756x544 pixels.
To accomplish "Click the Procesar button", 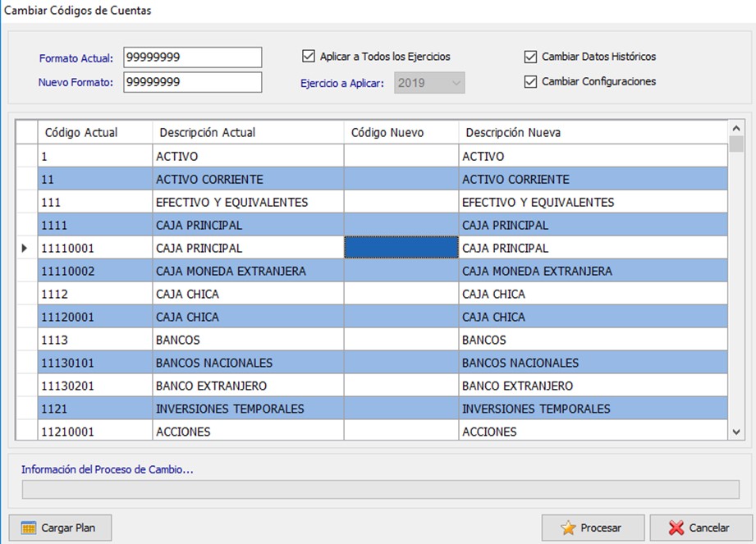I will pos(593,528).
